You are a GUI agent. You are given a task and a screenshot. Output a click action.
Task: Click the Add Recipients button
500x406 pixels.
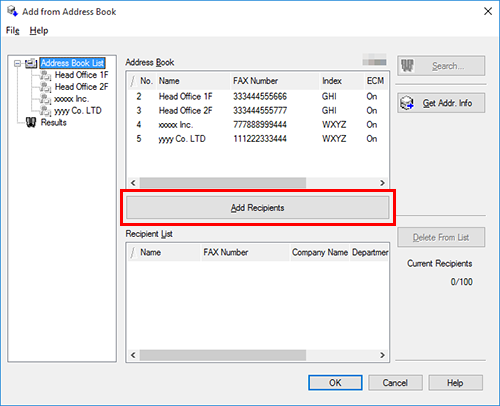[258, 208]
